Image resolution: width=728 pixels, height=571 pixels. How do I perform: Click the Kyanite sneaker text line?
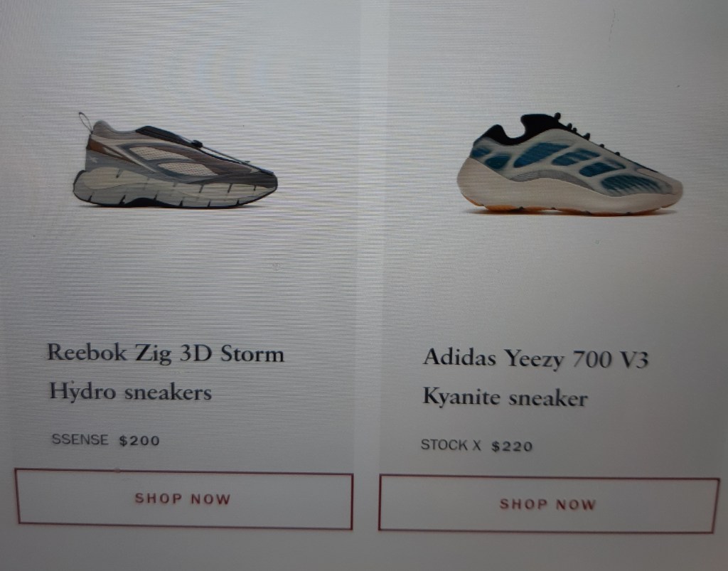coord(505,397)
